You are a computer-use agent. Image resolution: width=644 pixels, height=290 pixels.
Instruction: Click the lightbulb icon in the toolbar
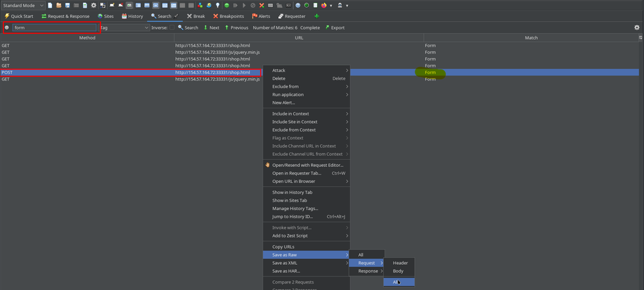click(x=218, y=5)
